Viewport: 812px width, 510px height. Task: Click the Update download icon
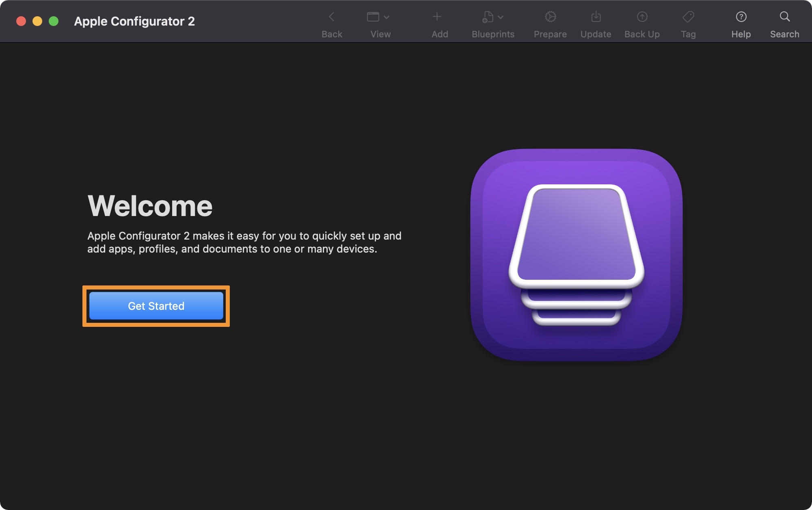[x=596, y=17]
